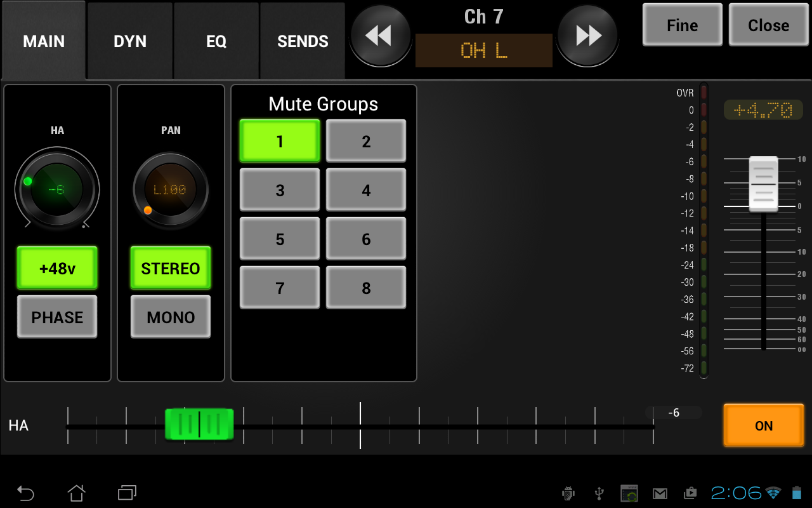Switch to the DYN tab

click(x=130, y=41)
